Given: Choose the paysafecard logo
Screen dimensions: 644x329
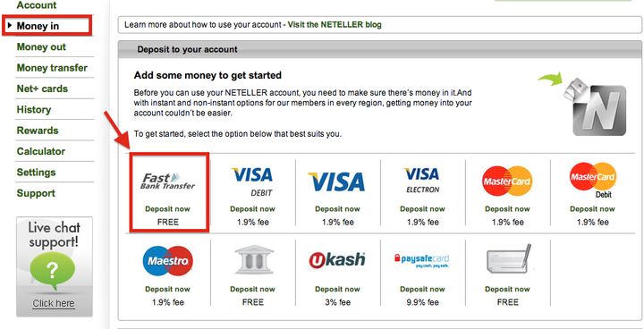Looking at the screenshot, I should click(x=422, y=260).
